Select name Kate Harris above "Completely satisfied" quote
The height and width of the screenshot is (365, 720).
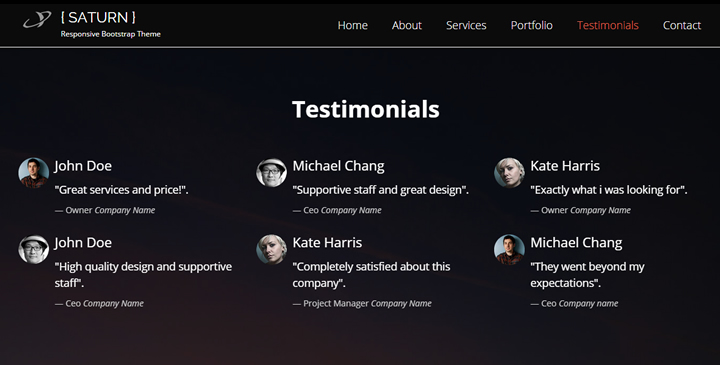coord(327,242)
